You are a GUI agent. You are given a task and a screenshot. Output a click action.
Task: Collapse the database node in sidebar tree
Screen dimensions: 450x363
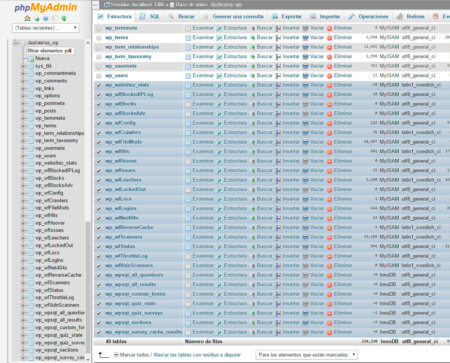pyautogui.click(x=16, y=43)
